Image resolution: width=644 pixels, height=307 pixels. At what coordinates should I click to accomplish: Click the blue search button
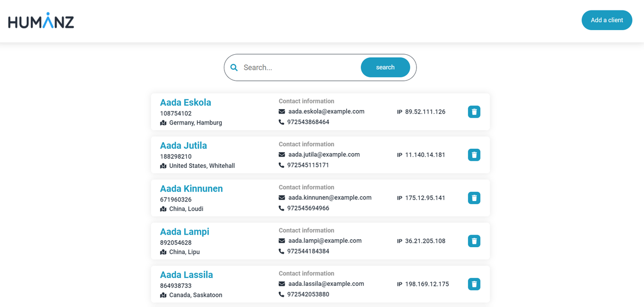(385, 67)
